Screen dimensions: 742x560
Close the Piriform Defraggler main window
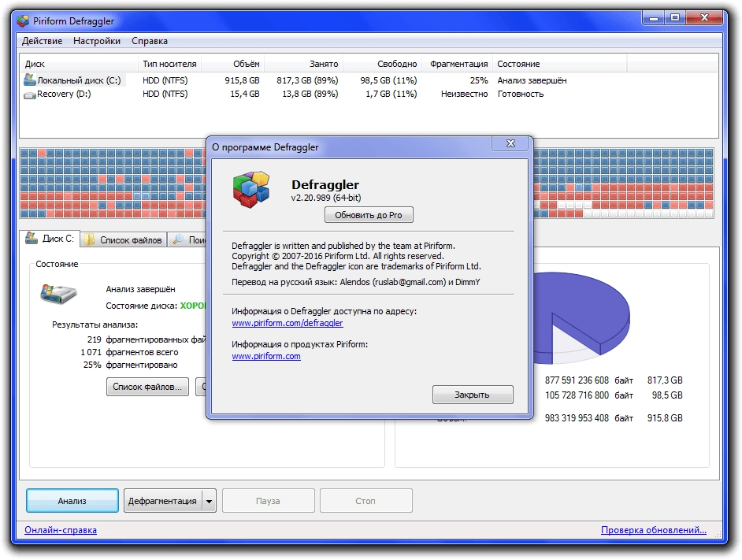704,18
